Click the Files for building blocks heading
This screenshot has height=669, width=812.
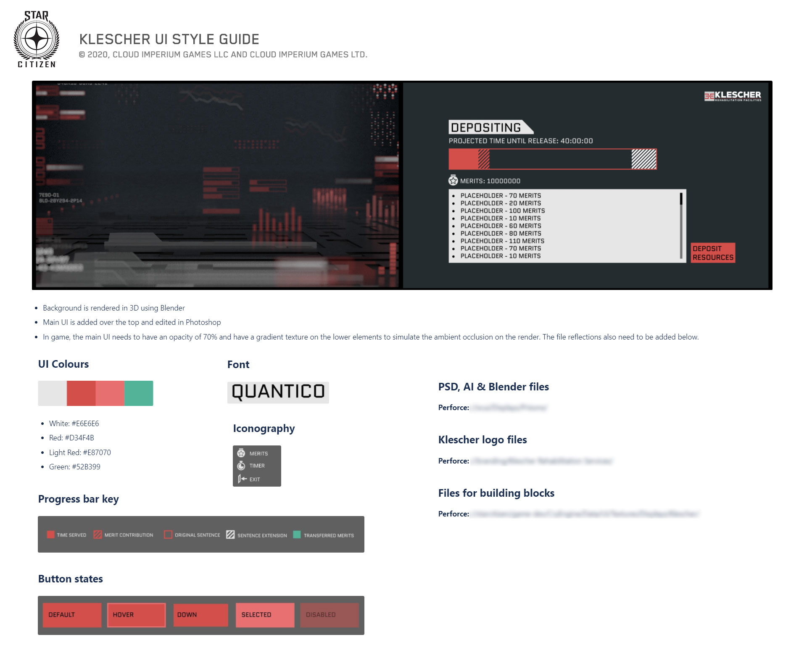496,493
